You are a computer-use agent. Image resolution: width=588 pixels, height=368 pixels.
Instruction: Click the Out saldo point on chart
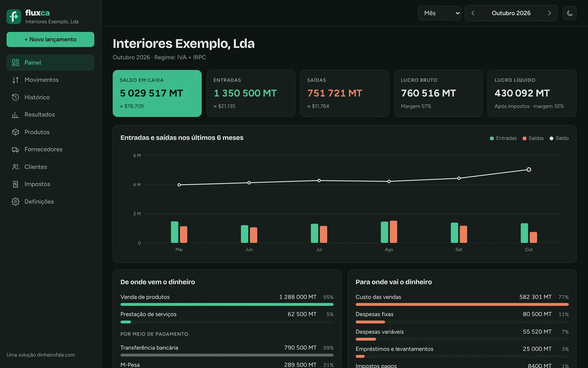click(529, 170)
